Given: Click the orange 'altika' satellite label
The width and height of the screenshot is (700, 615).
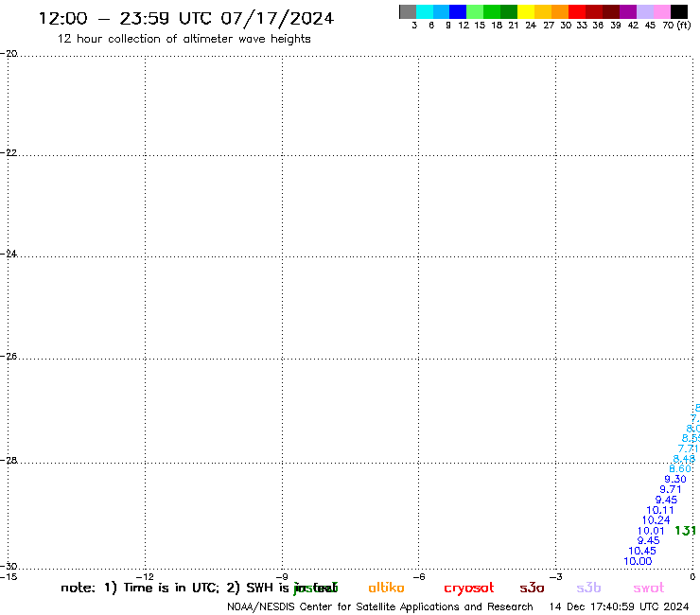Looking at the screenshot, I should (x=386, y=588).
